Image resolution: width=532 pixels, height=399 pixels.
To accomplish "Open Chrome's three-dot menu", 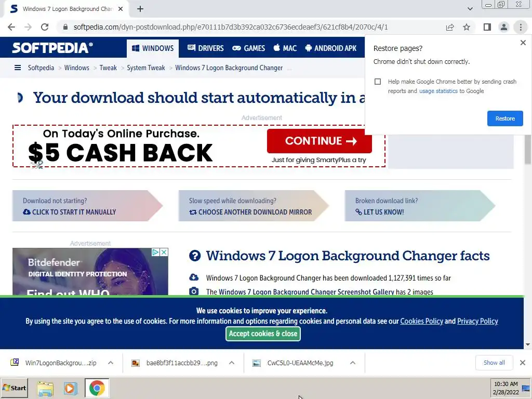I will pos(521,27).
